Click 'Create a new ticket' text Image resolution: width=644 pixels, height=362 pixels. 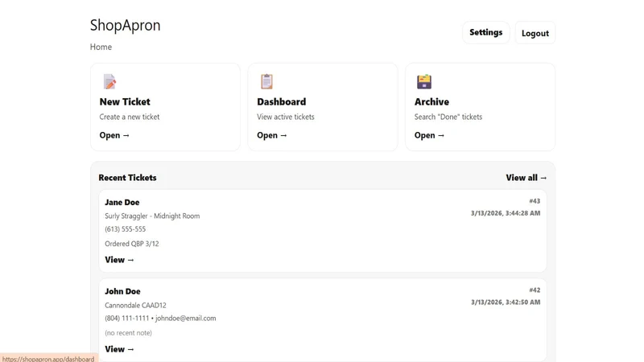[130, 117]
